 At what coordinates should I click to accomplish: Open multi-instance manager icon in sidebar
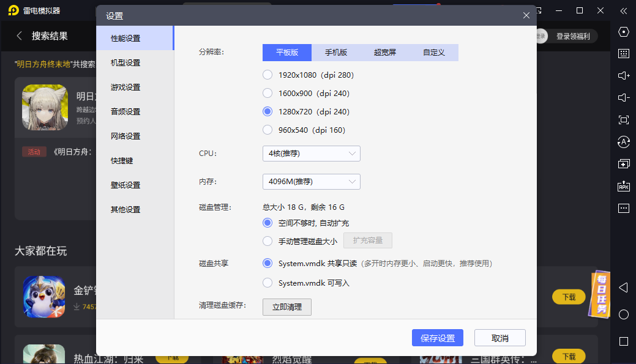[x=623, y=164]
